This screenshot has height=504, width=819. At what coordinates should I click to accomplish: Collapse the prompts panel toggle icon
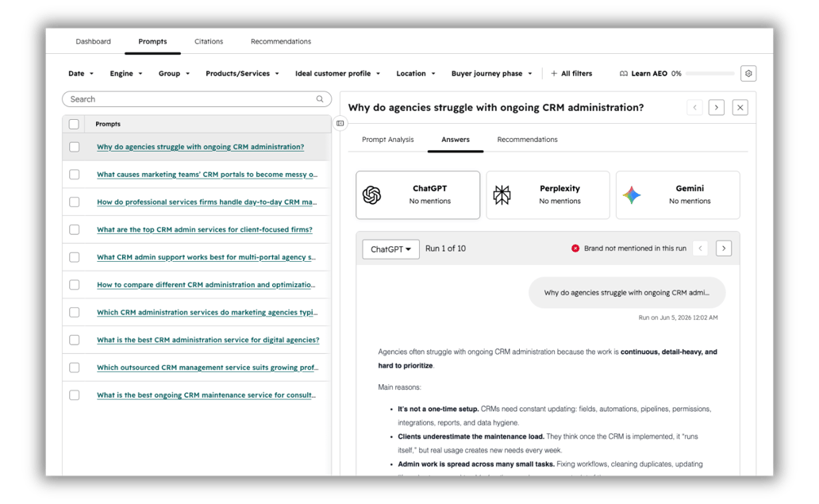pos(340,123)
